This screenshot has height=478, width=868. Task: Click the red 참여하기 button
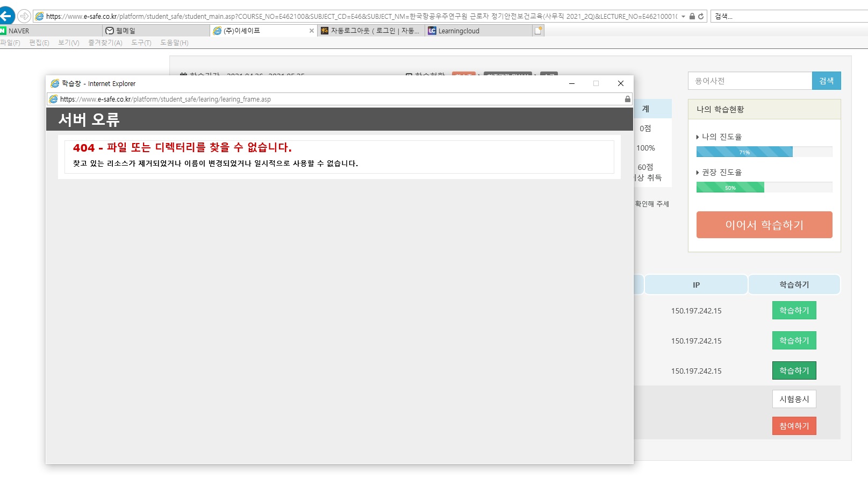tap(794, 426)
